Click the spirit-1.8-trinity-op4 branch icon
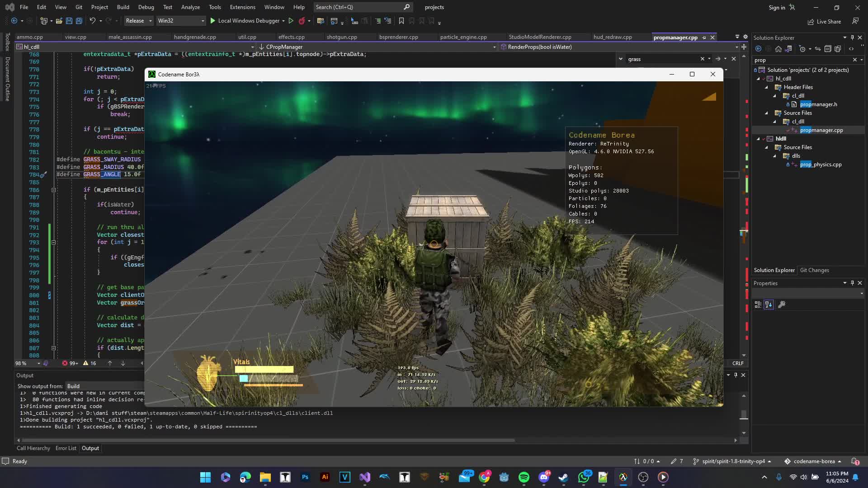868x488 pixels. pos(695,461)
